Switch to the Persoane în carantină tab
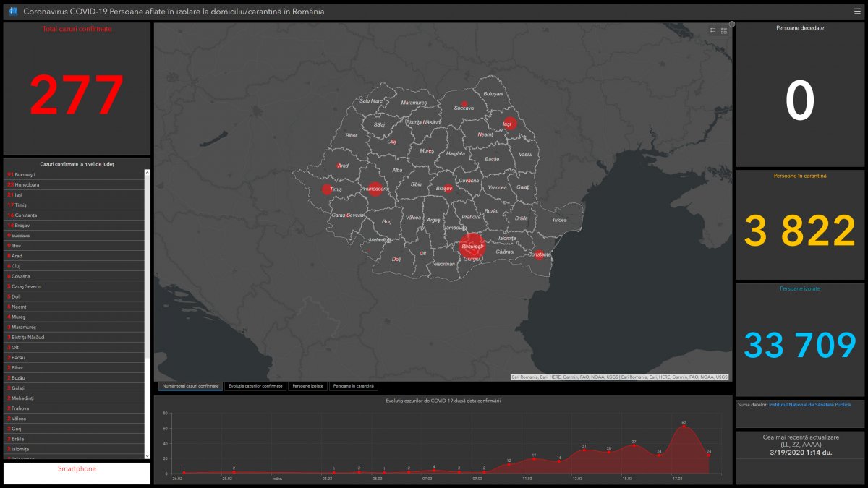This screenshot has width=868, height=488. pyautogui.click(x=353, y=386)
